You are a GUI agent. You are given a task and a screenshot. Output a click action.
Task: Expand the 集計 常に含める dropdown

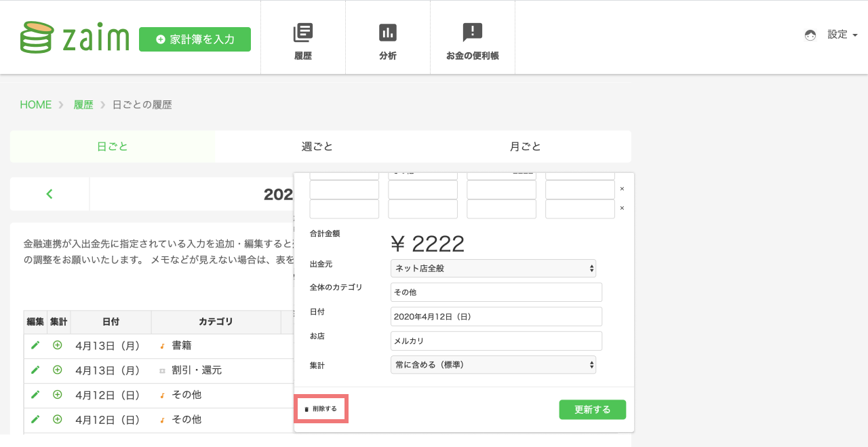(493, 365)
